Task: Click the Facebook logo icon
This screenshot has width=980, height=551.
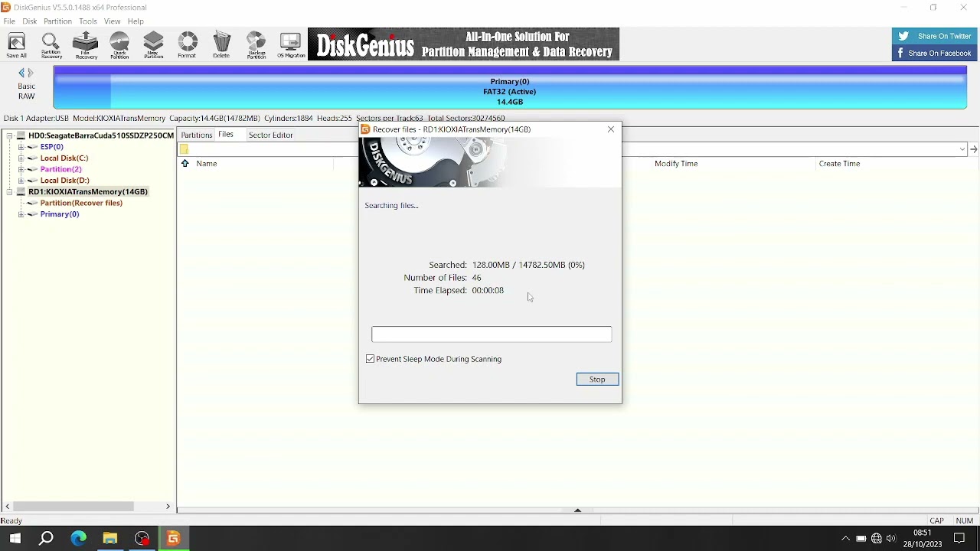Action: click(x=902, y=53)
